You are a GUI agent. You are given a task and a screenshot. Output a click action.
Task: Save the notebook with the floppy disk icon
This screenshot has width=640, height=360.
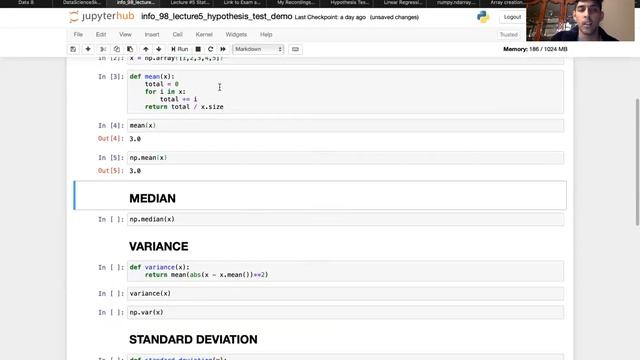point(73,49)
